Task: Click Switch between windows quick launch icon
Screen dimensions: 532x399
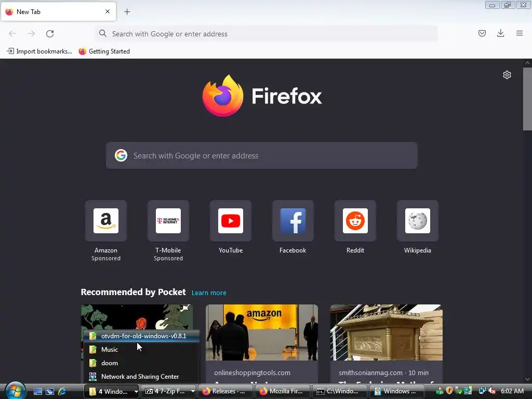Action: click(50, 391)
